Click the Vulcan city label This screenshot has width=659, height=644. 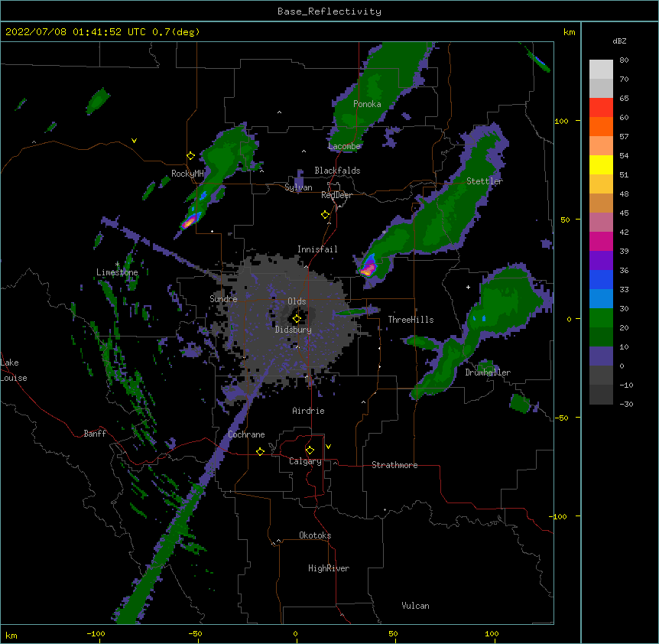[x=415, y=606]
